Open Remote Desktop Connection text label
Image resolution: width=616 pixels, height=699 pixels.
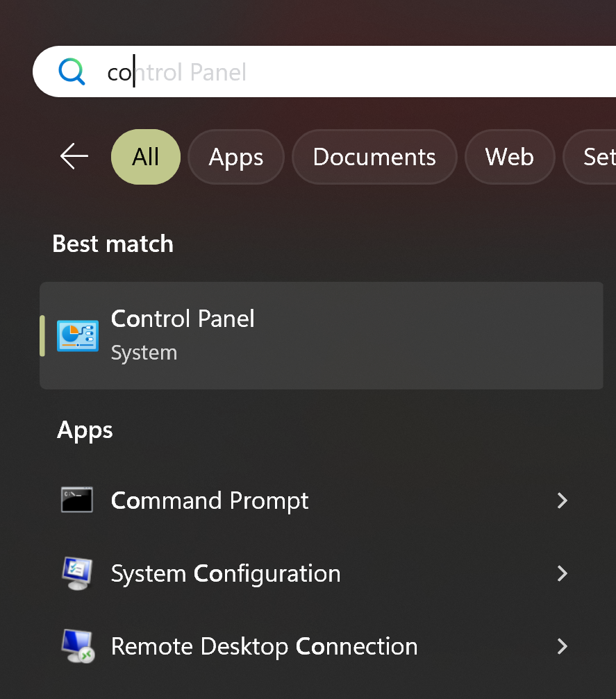[x=264, y=646]
